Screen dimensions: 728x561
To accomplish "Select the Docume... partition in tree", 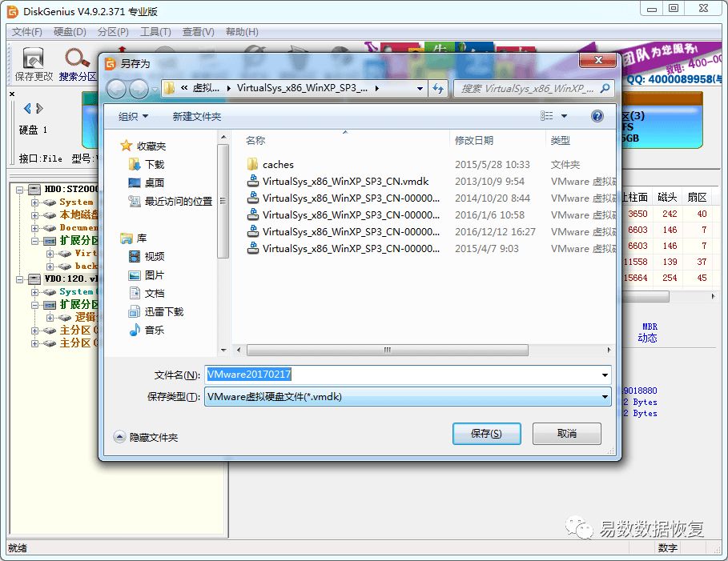I will (78, 228).
